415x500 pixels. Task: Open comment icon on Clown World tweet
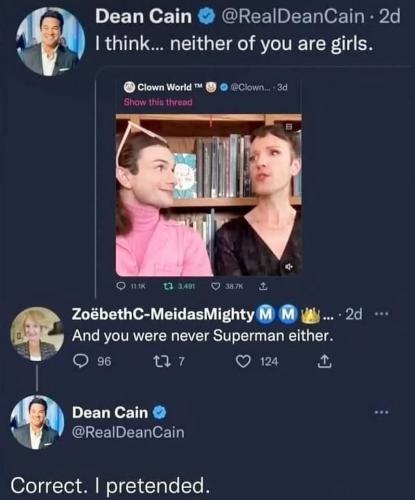[x=121, y=286]
